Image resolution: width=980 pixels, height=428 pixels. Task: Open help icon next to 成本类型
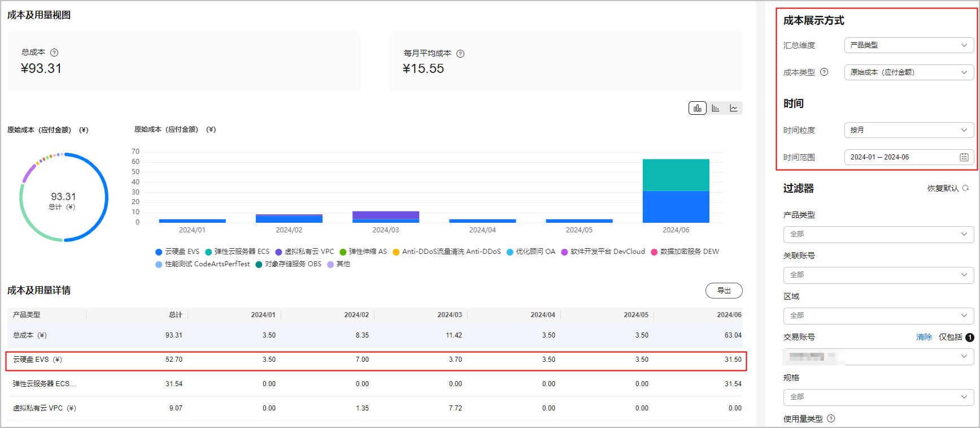[x=824, y=72]
